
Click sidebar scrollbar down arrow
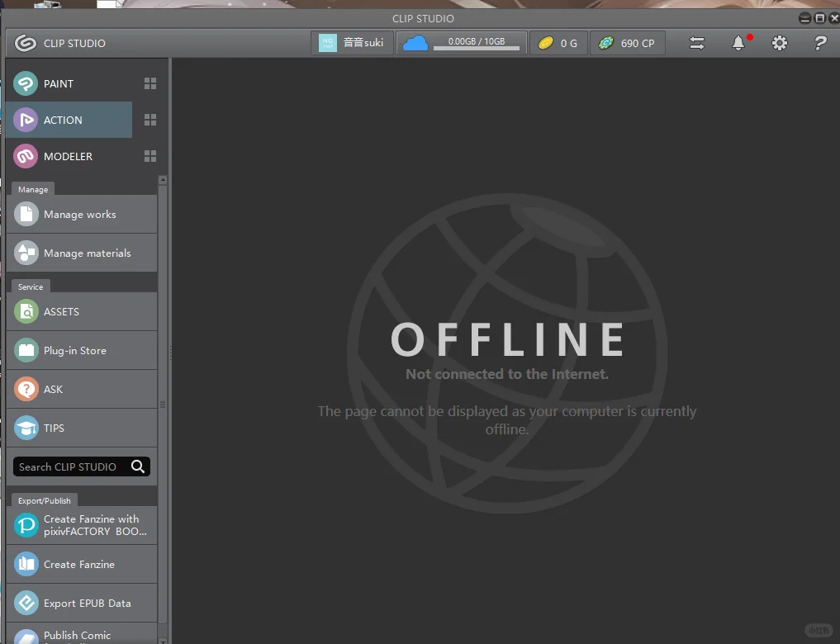(x=163, y=640)
